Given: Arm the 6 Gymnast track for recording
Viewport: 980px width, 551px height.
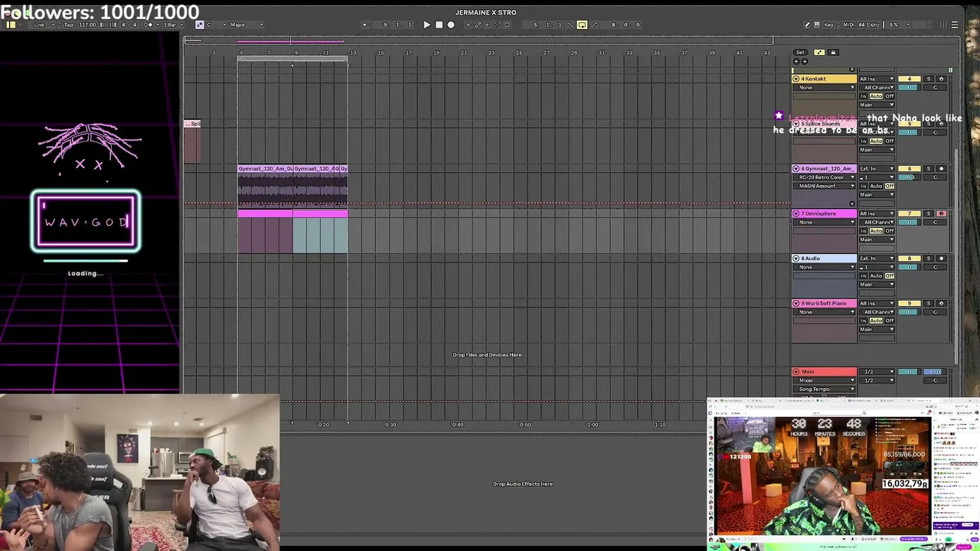Looking at the screenshot, I should pos(942,168).
